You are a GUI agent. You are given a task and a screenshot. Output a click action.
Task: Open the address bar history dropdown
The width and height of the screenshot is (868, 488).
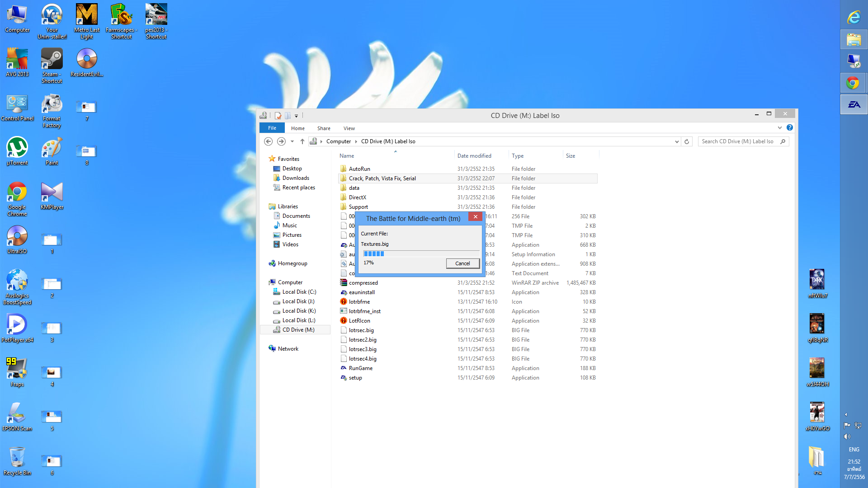(676, 141)
